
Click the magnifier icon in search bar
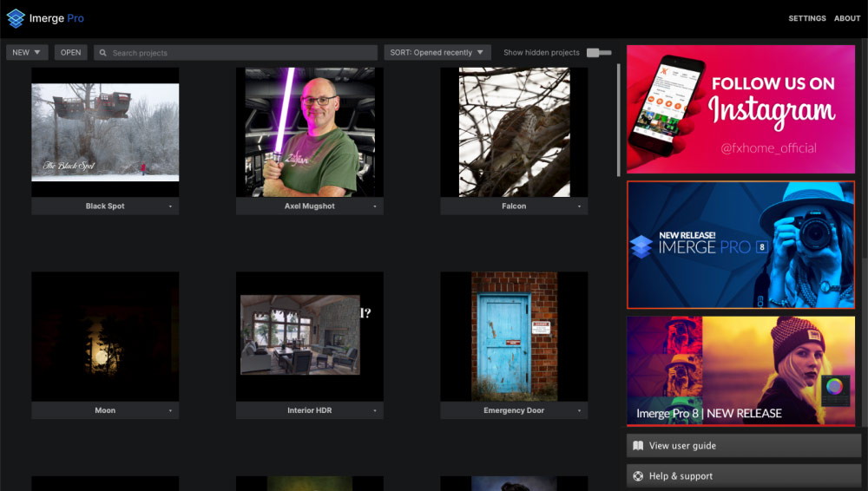pyautogui.click(x=103, y=53)
